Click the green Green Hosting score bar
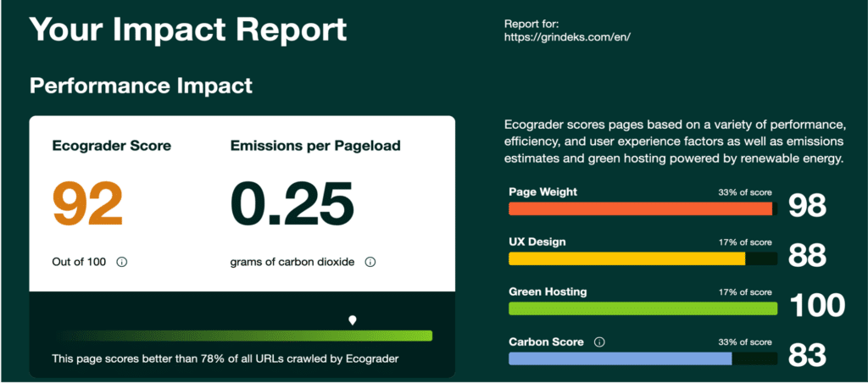The height and width of the screenshot is (383, 868). (643, 308)
